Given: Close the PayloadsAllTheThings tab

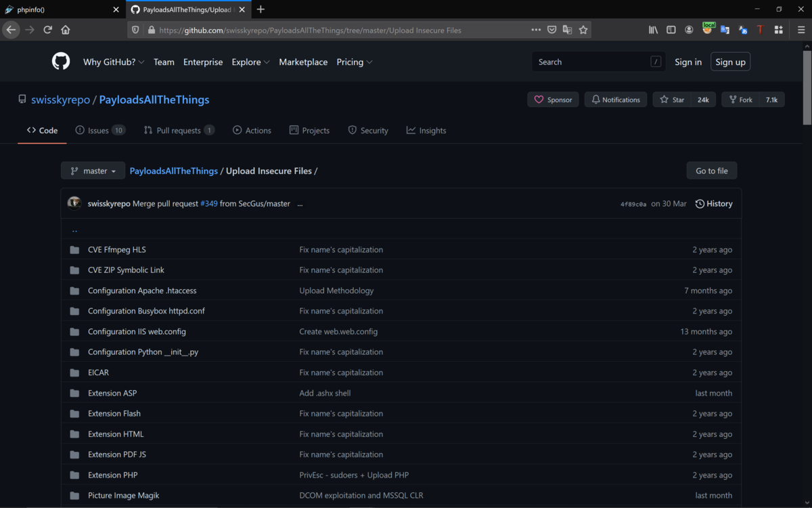Looking at the screenshot, I should click(x=242, y=9).
